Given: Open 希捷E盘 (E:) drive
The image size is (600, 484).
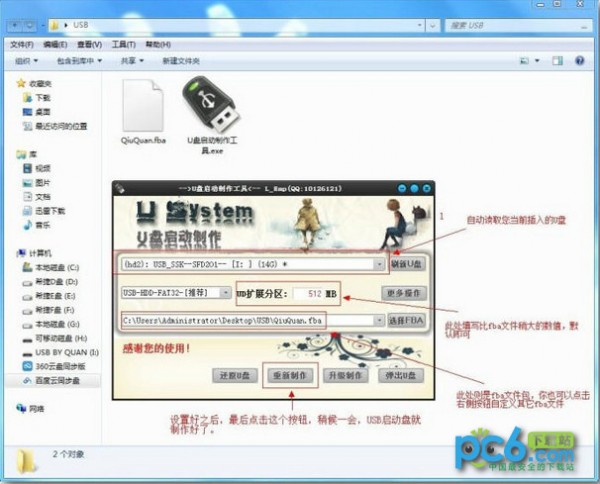Looking at the screenshot, I should click(x=49, y=296).
